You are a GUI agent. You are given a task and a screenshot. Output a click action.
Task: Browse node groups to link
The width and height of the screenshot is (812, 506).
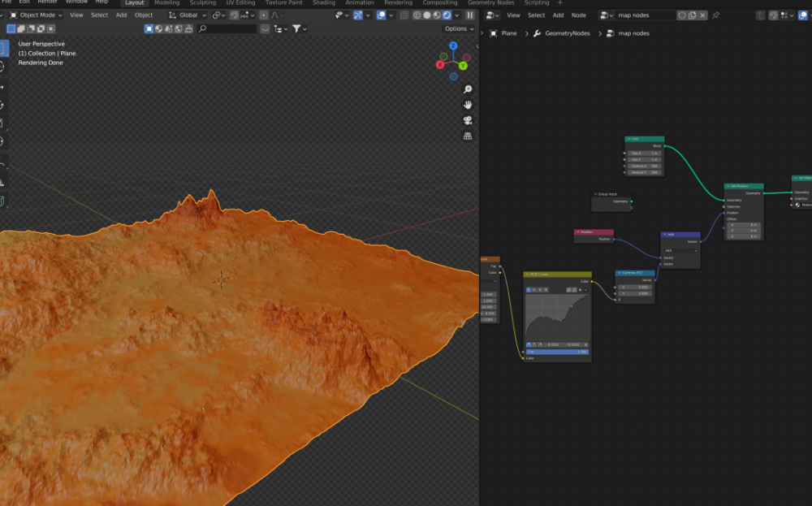[606, 15]
